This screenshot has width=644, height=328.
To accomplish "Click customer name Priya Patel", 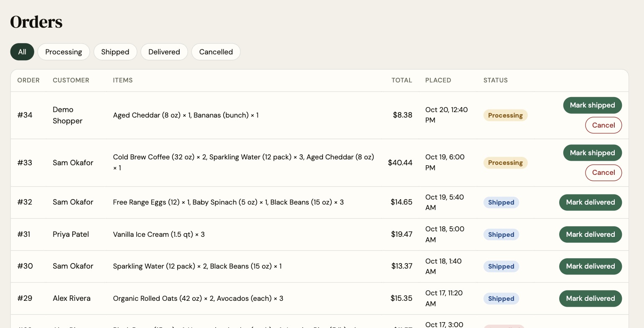I will click(x=71, y=234).
